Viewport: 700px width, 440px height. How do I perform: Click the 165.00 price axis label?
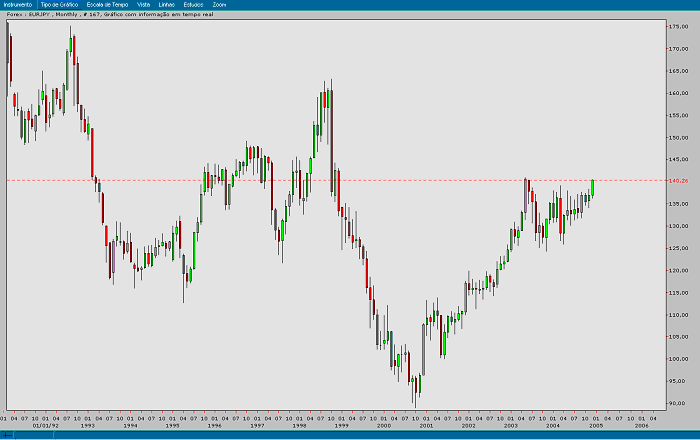coord(679,71)
